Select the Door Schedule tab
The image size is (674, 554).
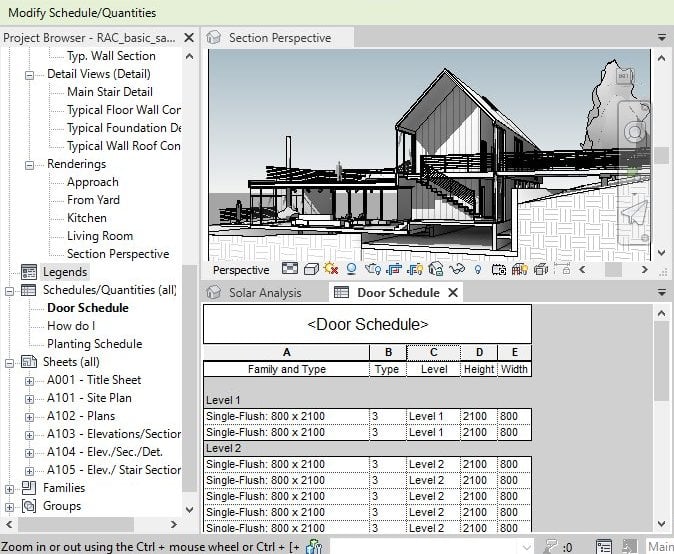point(398,293)
